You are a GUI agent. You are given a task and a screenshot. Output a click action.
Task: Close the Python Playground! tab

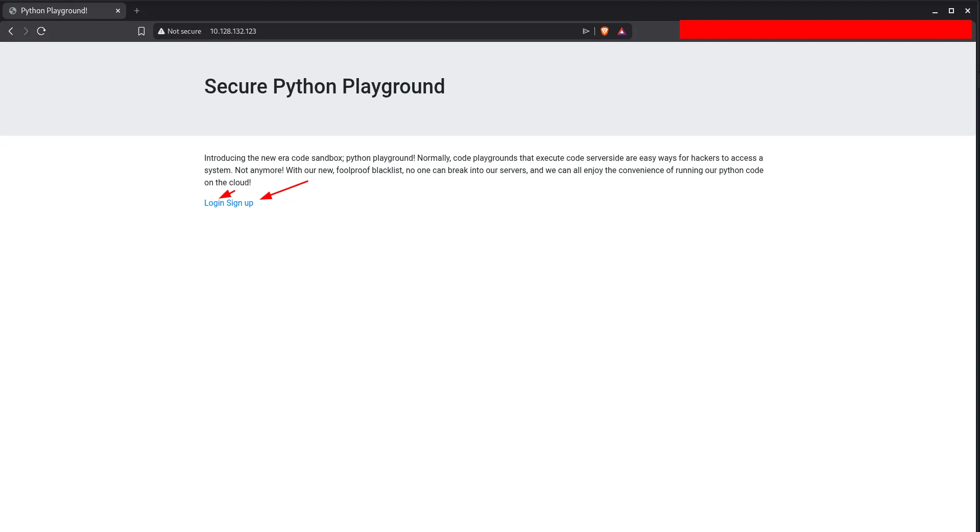[118, 11]
